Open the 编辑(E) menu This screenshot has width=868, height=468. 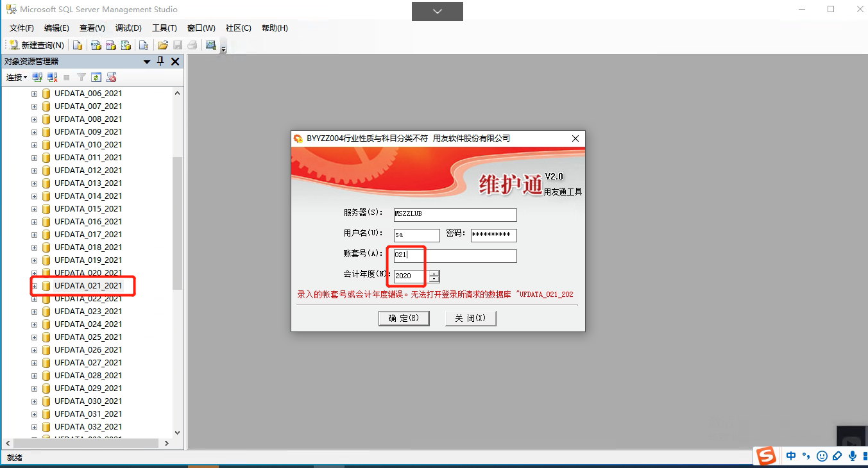[x=56, y=28]
